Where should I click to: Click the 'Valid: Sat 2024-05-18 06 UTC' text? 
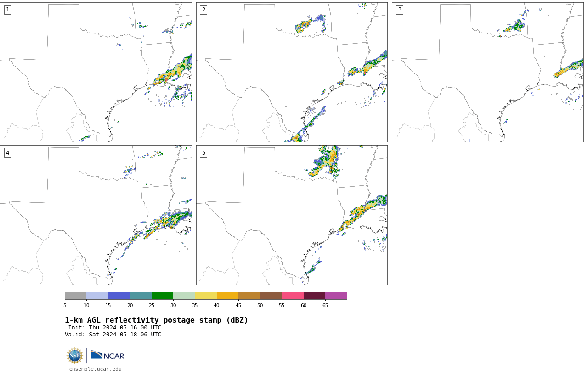(x=113, y=335)
